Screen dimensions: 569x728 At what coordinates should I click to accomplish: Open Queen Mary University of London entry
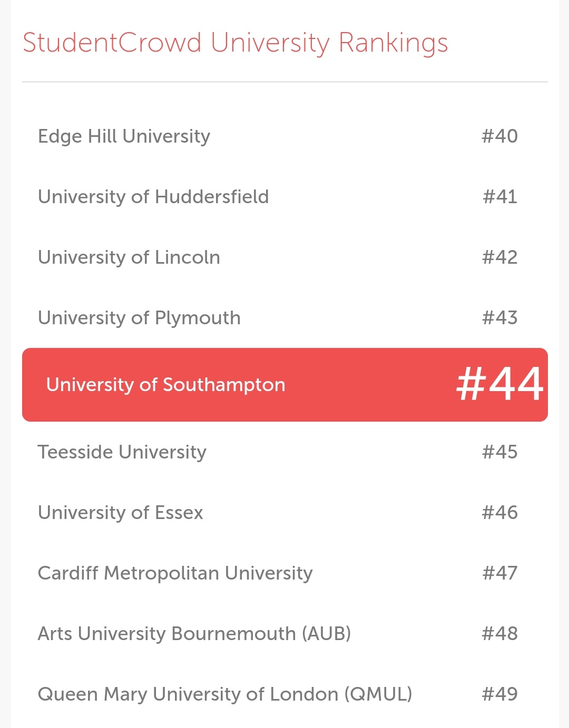click(284, 694)
